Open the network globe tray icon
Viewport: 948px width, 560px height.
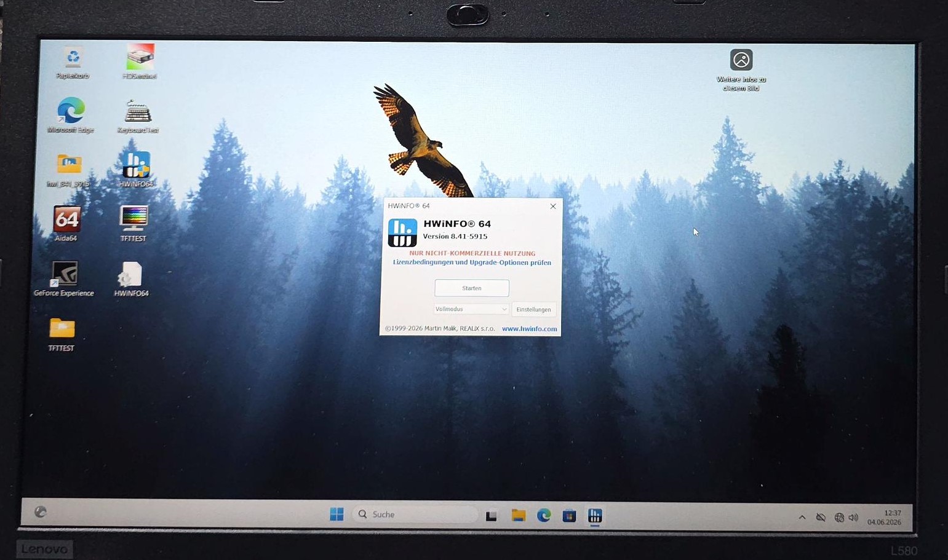(x=839, y=518)
